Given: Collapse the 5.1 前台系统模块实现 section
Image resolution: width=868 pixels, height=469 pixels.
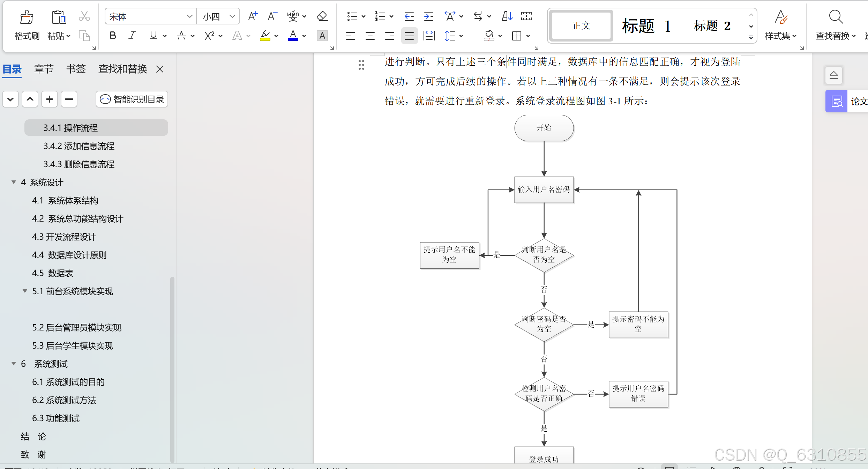Looking at the screenshot, I should pos(25,291).
